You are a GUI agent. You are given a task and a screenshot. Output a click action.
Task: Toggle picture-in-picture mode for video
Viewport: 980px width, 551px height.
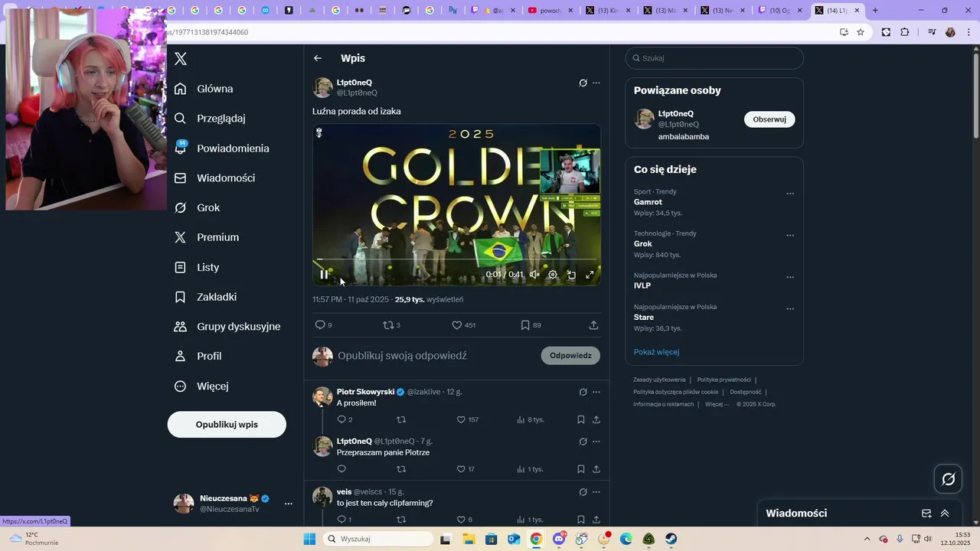[x=571, y=275]
